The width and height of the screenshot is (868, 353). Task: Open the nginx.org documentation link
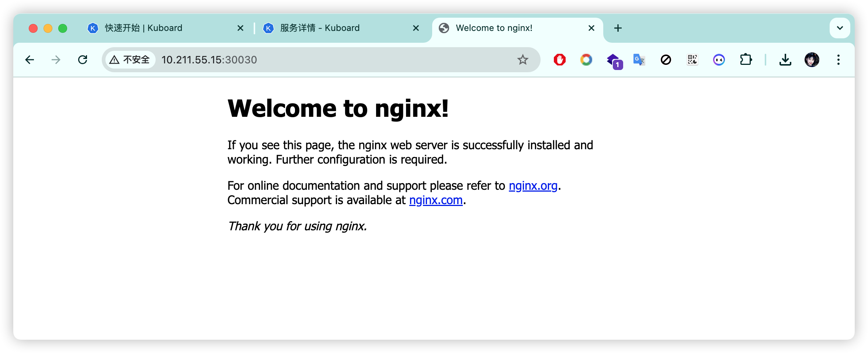point(533,186)
